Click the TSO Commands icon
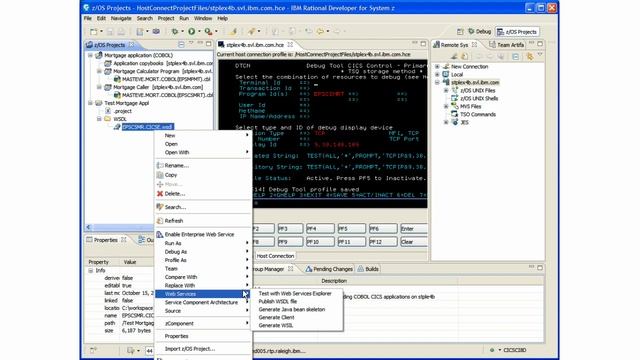 click(x=454, y=114)
